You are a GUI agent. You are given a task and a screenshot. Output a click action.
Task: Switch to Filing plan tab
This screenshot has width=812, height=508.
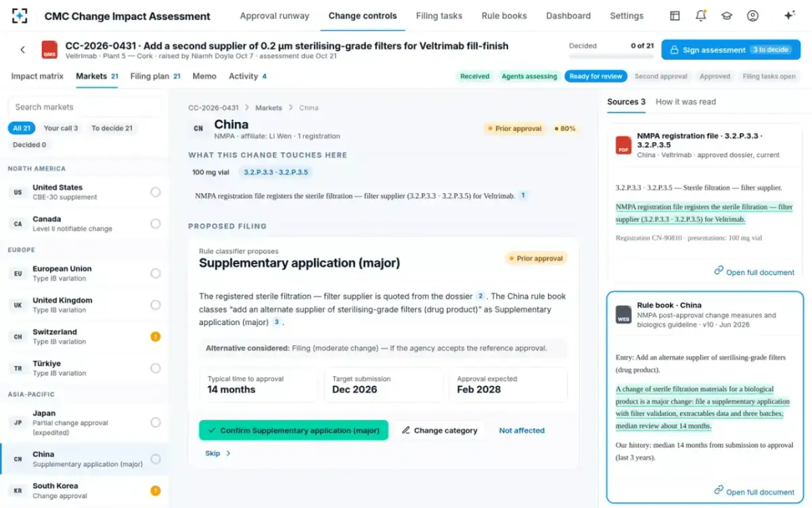tap(155, 76)
